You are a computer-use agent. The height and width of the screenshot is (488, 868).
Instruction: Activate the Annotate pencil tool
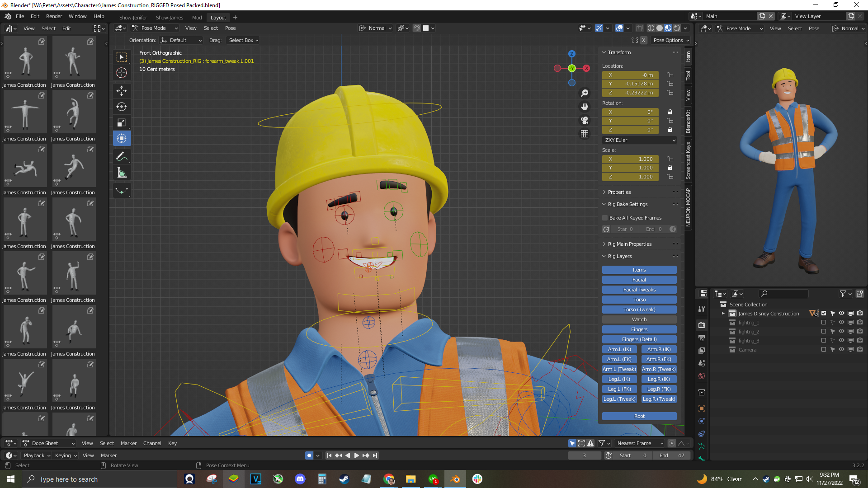(122, 157)
